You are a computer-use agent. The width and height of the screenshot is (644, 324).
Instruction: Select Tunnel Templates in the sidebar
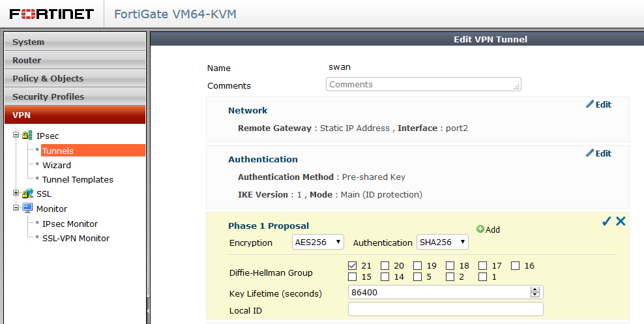(78, 179)
